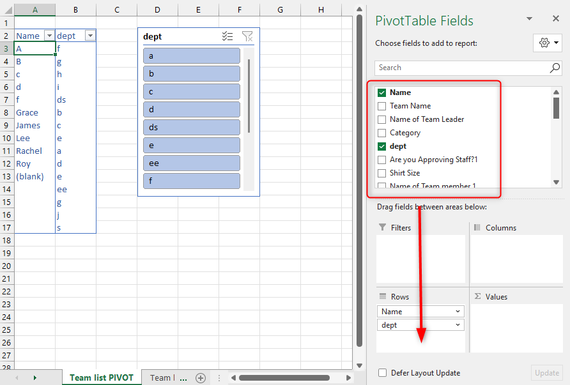The image size is (570, 385).
Task: Select slicer item d
Action: (192, 109)
